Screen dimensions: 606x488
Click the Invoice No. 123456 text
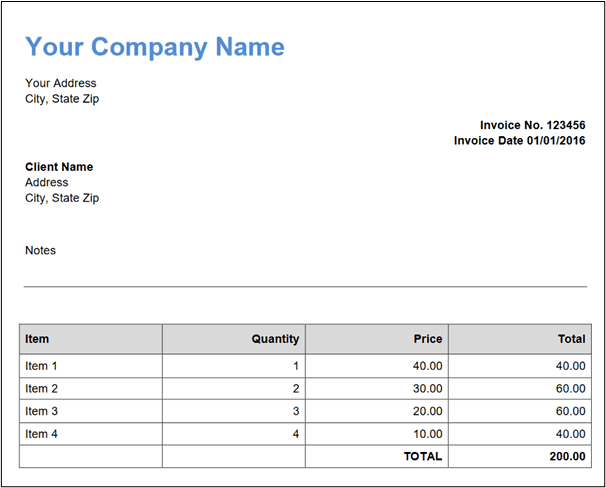[x=532, y=125]
